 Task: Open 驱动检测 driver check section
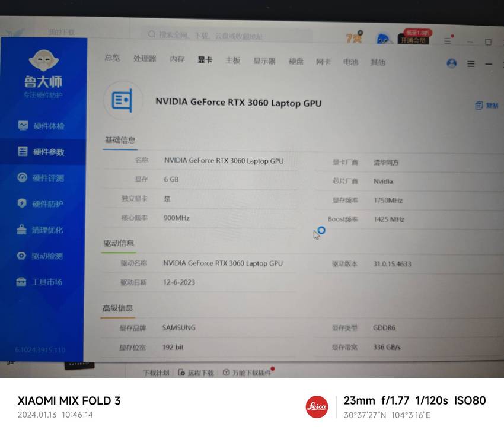click(40, 256)
